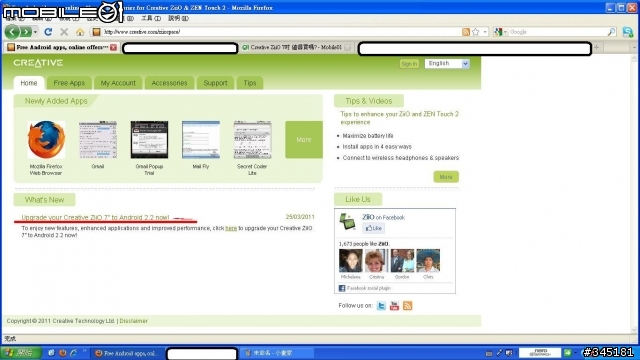Click the Sign In button

pos(409,64)
